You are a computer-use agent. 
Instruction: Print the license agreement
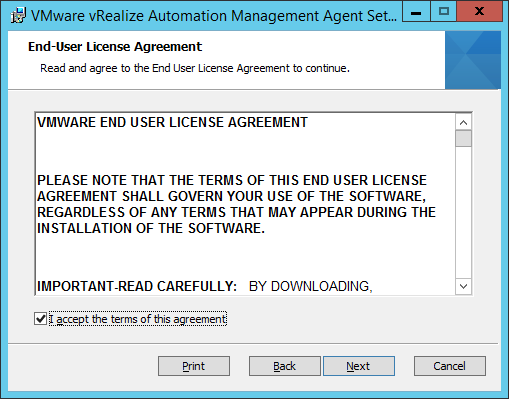click(194, 366)
